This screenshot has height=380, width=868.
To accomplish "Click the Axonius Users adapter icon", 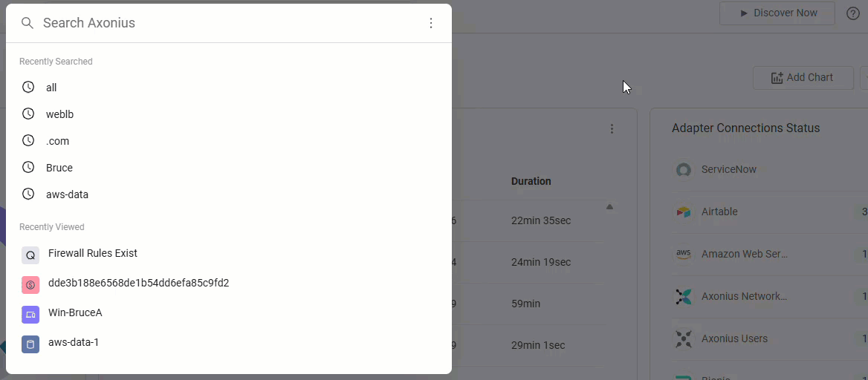I will tap(684, 338).
